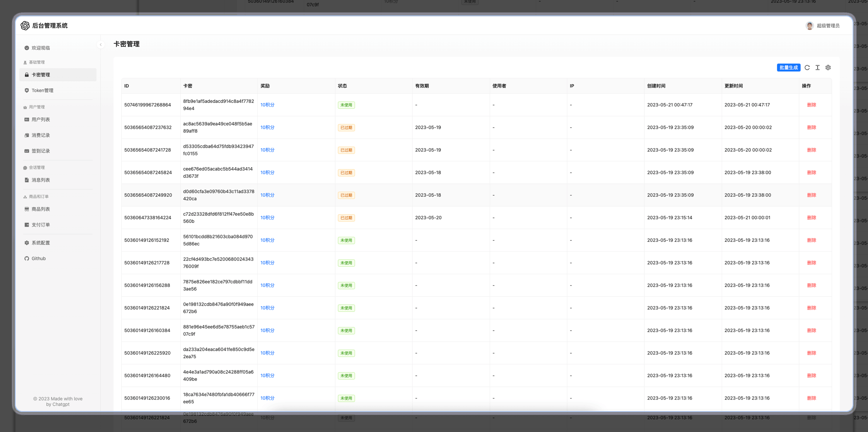
Task: Delete the card with ID 50746199967268864
Action: pos(811,105)
